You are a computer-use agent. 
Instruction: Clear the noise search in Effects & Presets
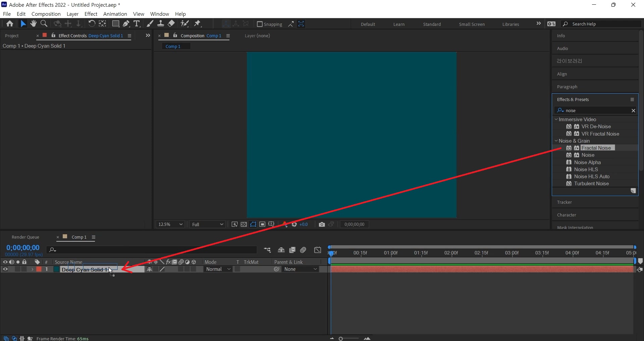[x=633, y=110]
